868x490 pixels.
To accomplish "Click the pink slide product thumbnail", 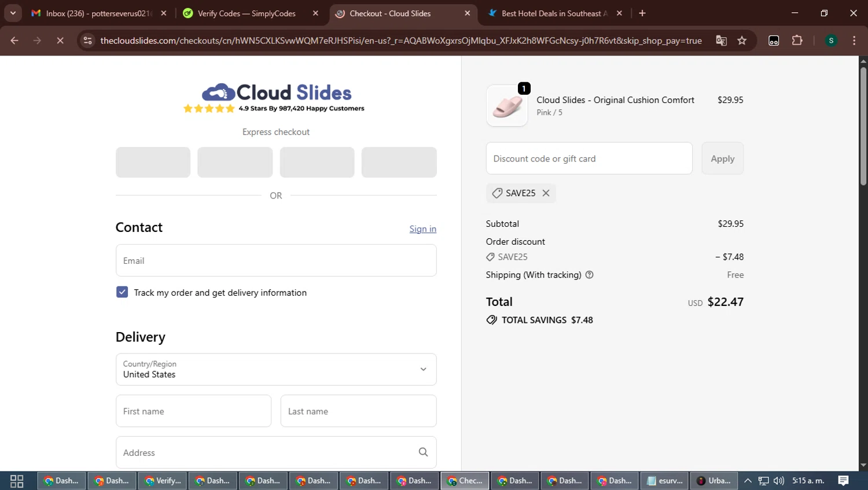I will [x=507, y=106].
